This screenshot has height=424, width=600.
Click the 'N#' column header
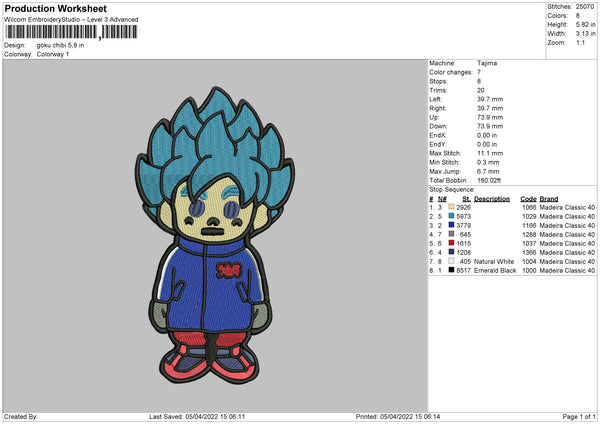(442, 199)
